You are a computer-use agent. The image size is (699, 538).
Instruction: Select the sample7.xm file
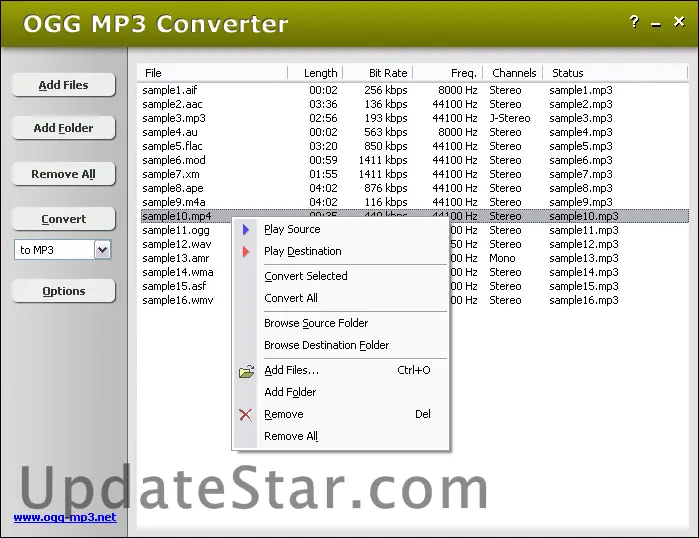(171, 174)
